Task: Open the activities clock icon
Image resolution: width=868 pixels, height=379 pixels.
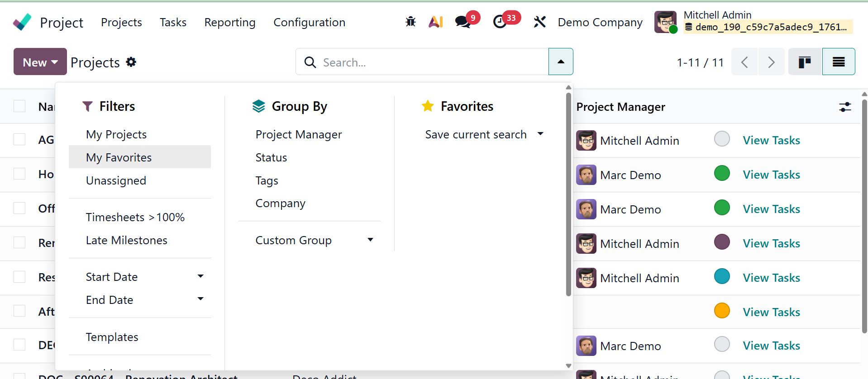Action: click(x=500, y=22)
